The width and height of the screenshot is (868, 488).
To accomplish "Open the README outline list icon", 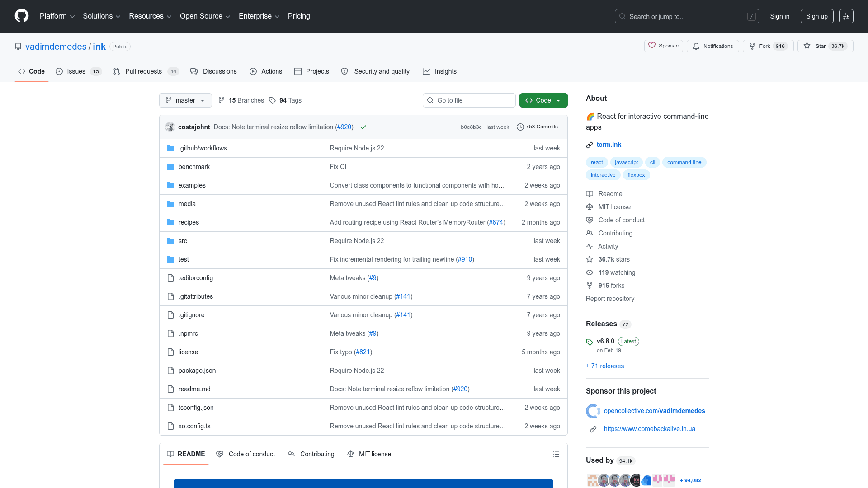I will [x=556, y=454].
